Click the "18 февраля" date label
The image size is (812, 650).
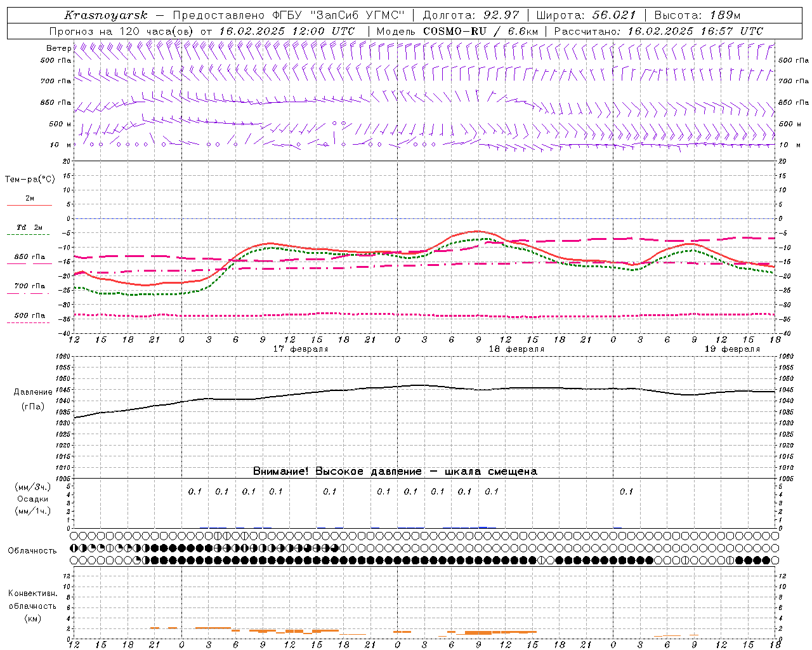click(516, 349)
